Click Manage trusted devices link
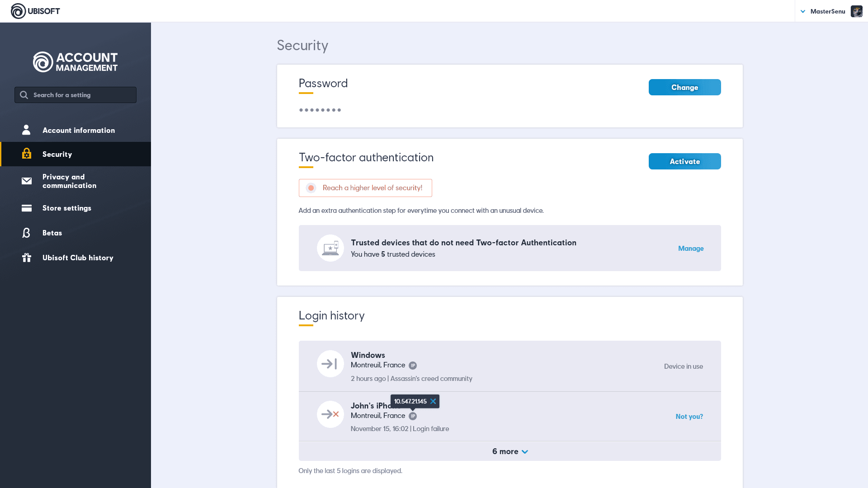868x488 pixels. (691, 249)
